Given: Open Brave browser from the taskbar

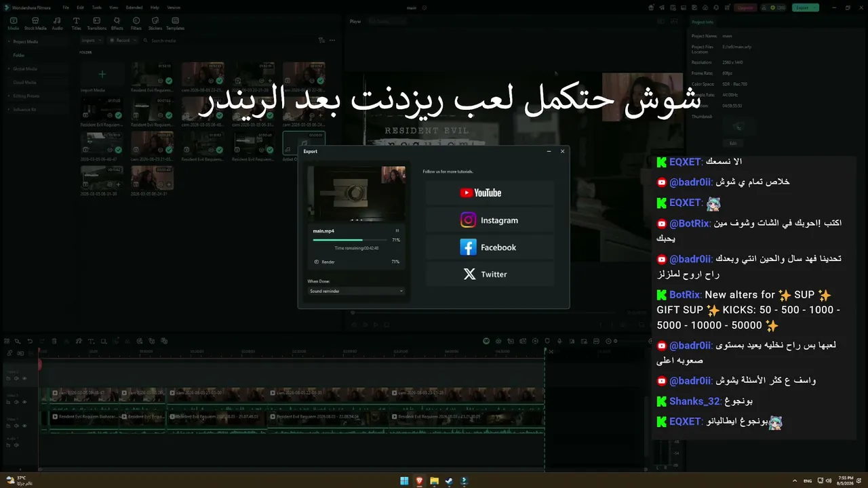Looking at the screenshot, I should 419,481.
